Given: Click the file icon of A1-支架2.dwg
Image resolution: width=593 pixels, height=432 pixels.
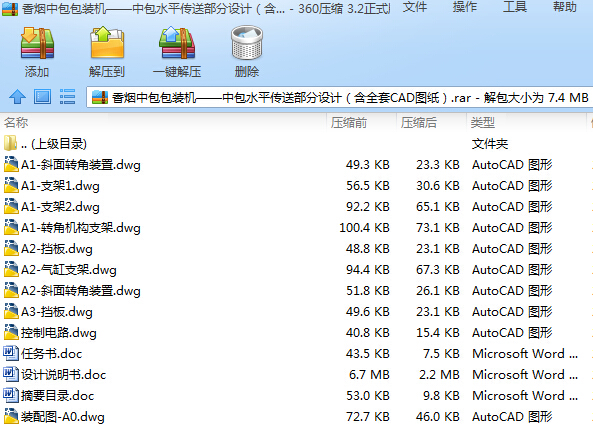Looking at the screenshot, I should click(x=11, y=206).
